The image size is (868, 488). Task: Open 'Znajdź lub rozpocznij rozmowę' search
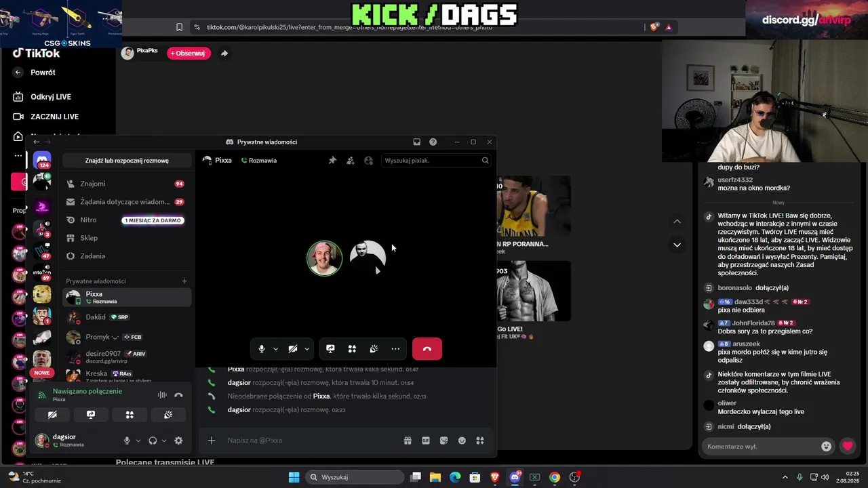tap(127, 161)
